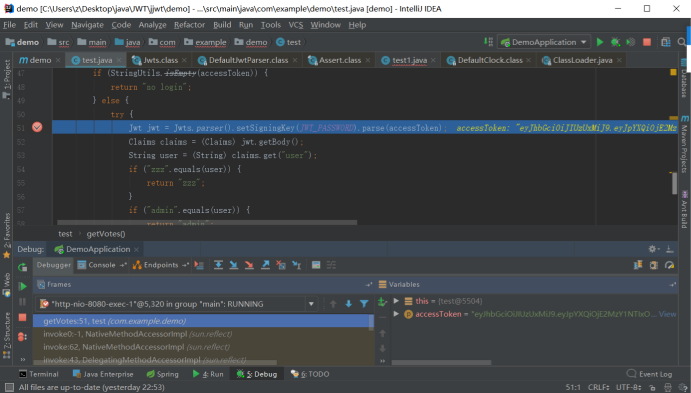Switch to Console tab in debug panel
The width and height of the screenshot is (691, 393).
(101, 265)
